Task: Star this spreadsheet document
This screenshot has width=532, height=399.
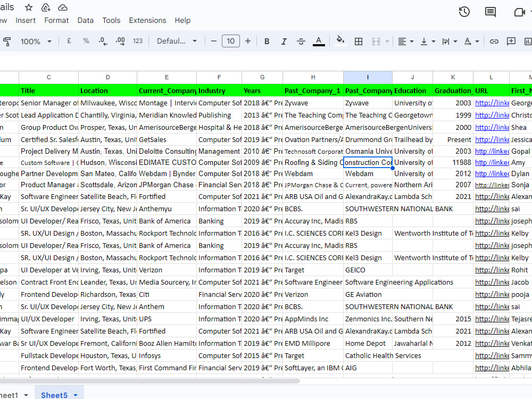Action: tap(29, 7)
